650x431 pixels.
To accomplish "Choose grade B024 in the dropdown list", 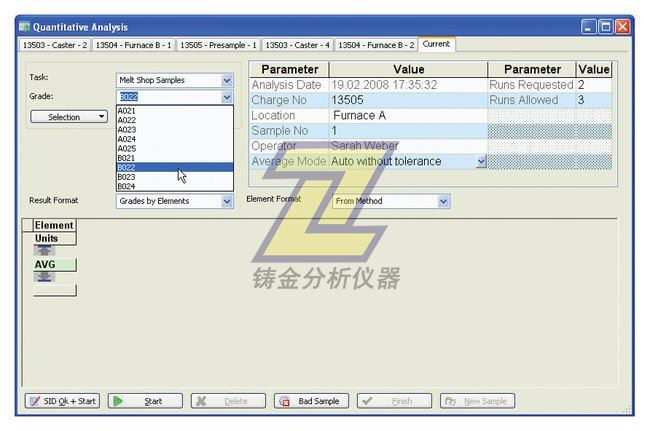I will point(128,186).
